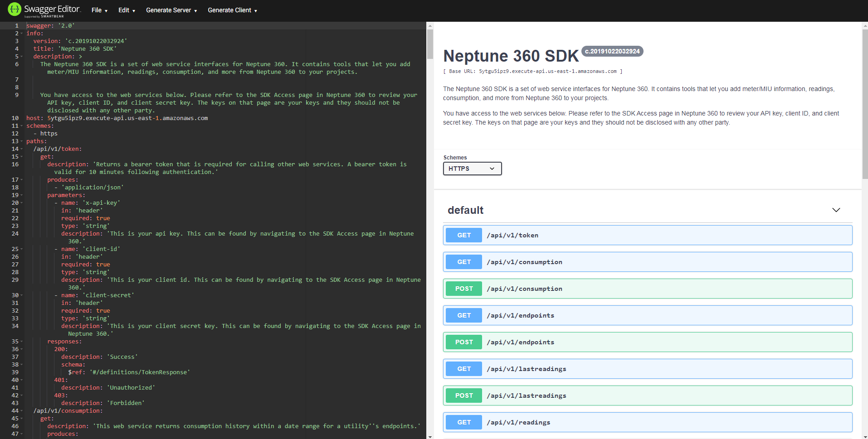
Task: Click GET badge for /api/v1/lastreadings
Action: click(x=464, y=369)
